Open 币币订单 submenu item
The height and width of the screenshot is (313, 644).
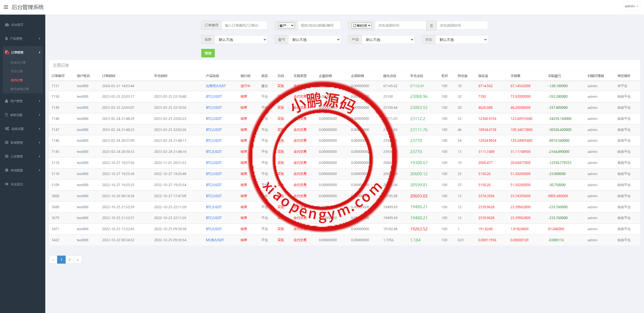pos(17,71)
